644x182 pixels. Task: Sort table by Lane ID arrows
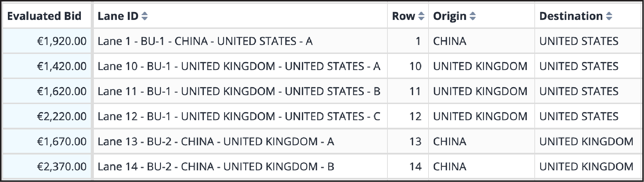(x=145, y=16)
